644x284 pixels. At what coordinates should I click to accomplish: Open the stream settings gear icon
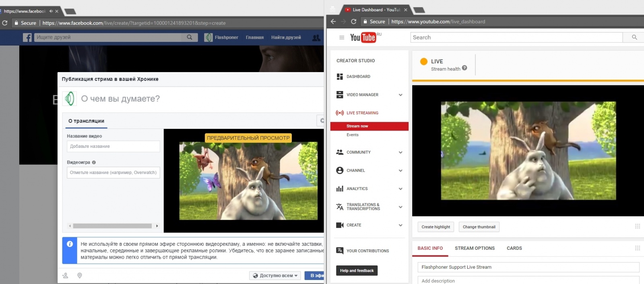coord(321,120)
